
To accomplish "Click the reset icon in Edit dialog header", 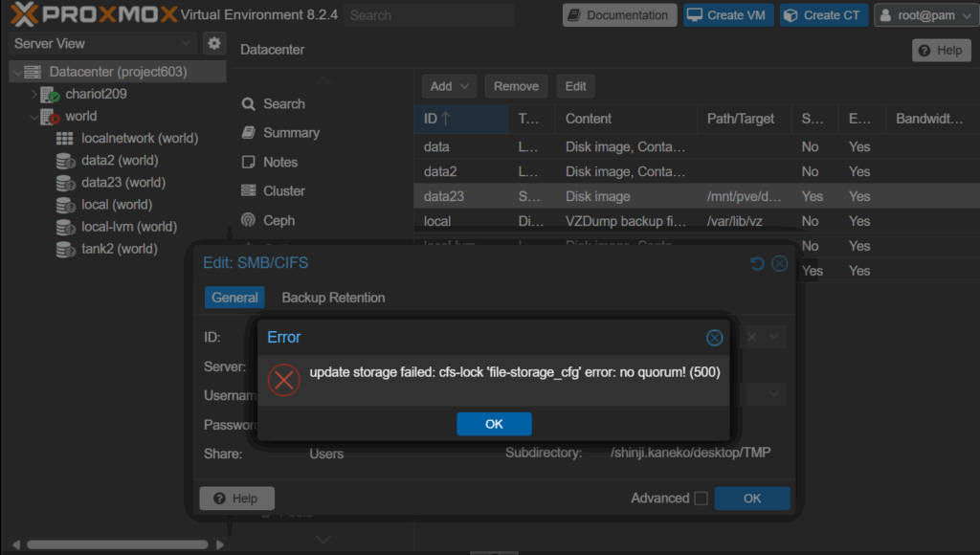I will [x=758, y=263].
